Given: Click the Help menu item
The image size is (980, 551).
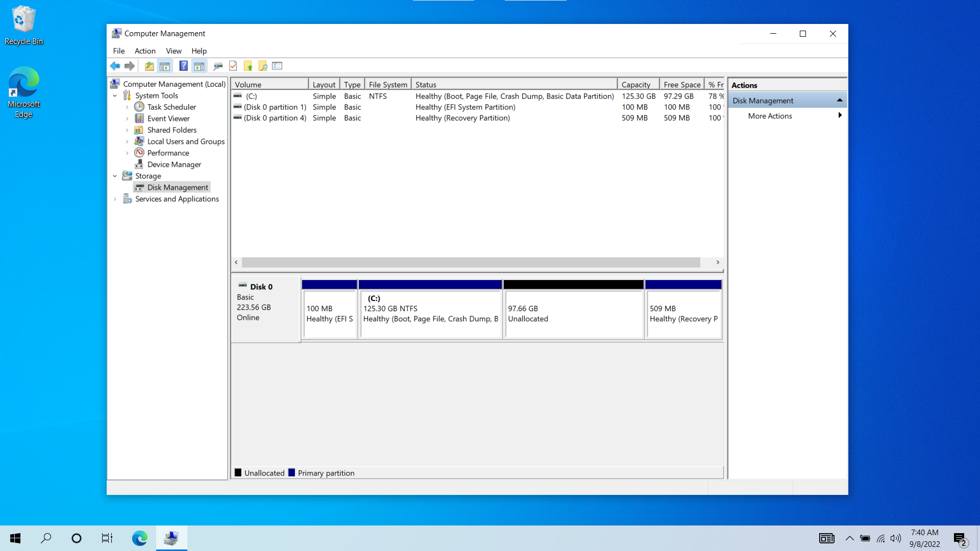Looking at the screenshot, I should tap(199, 51).
